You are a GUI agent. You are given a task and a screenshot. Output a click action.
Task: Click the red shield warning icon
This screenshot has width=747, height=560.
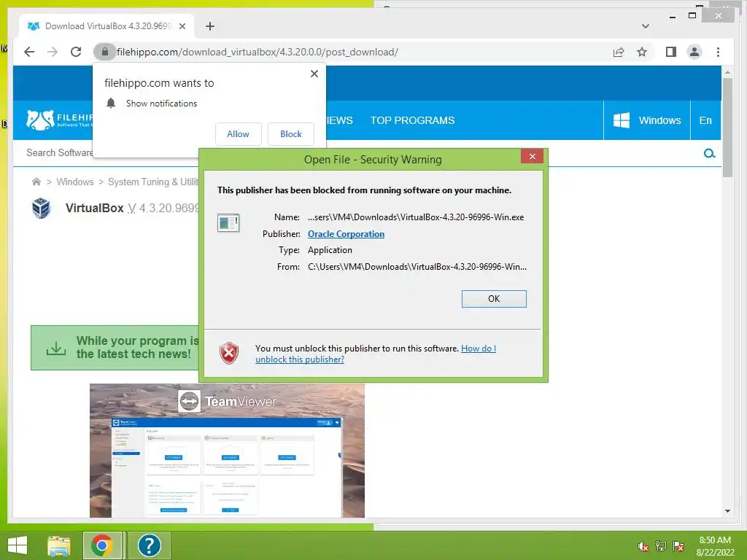coord(228,354)
